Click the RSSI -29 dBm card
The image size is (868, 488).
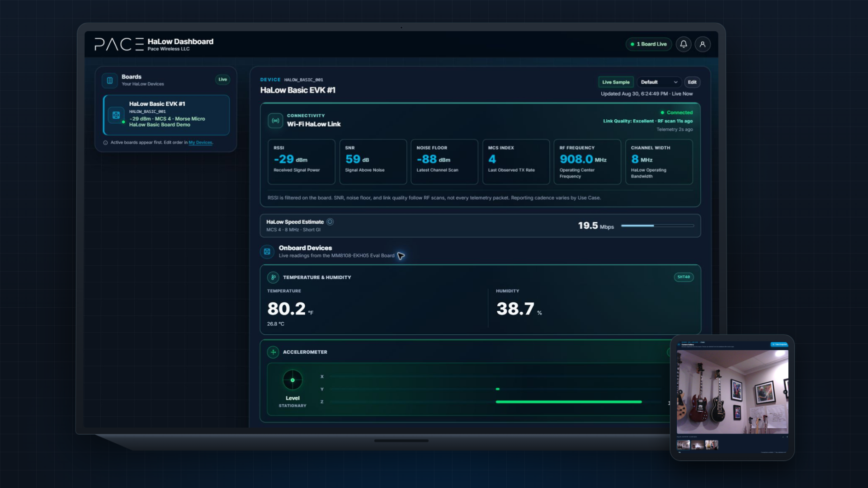click(302, 162)
